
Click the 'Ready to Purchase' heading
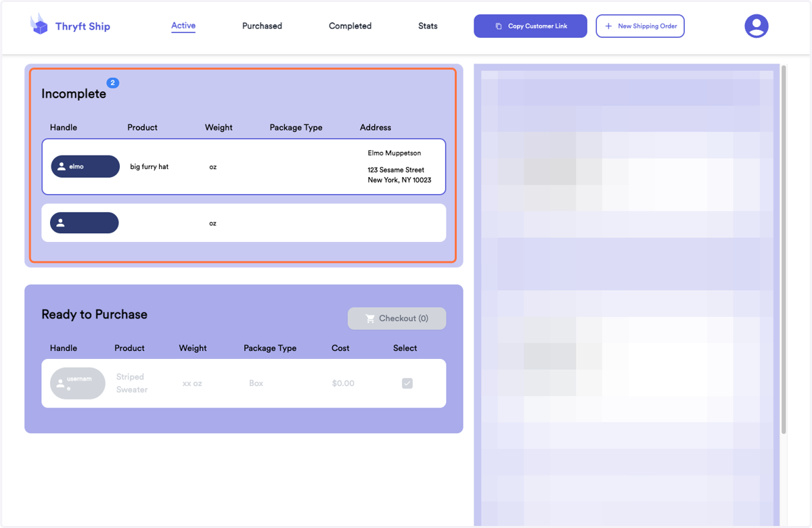pyautogui.click(x=94, y=314)
